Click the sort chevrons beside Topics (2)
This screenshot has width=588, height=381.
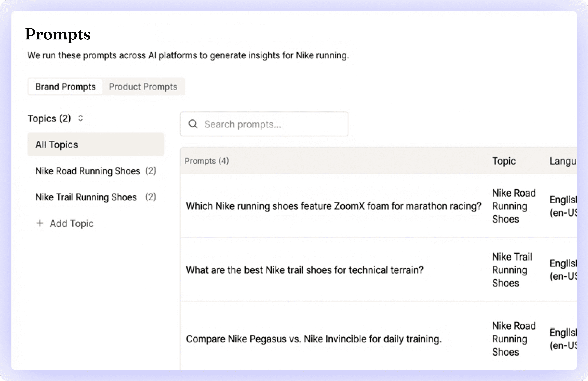point(80,119)
